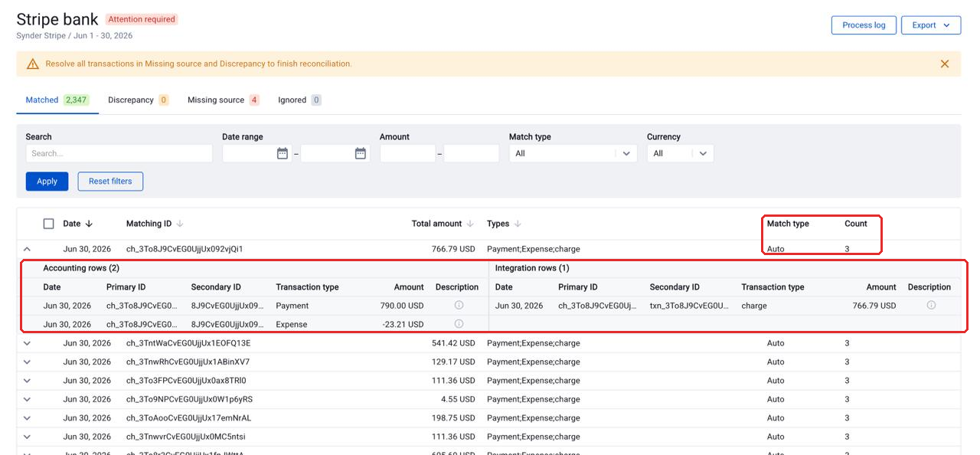Click the minimum Amount field
980x455 pixels.
click(407, 153)
